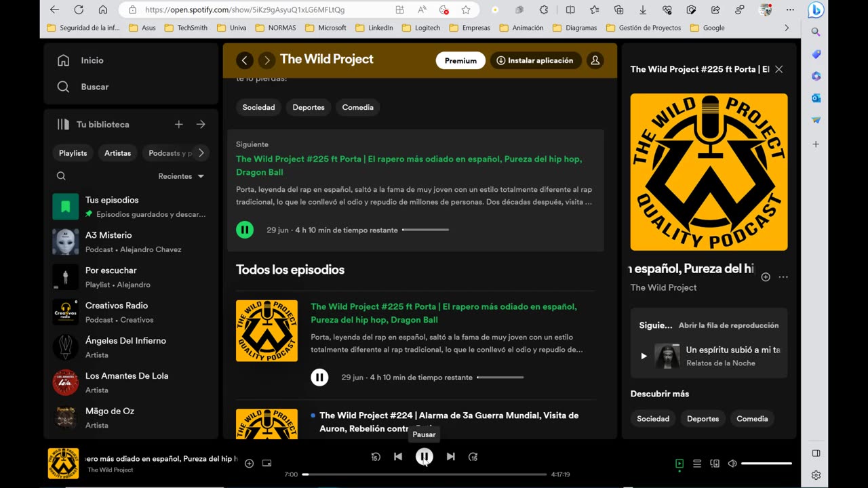The image size is (868, 488).
Task: Open the user profile icon
Action: (595, 60)
